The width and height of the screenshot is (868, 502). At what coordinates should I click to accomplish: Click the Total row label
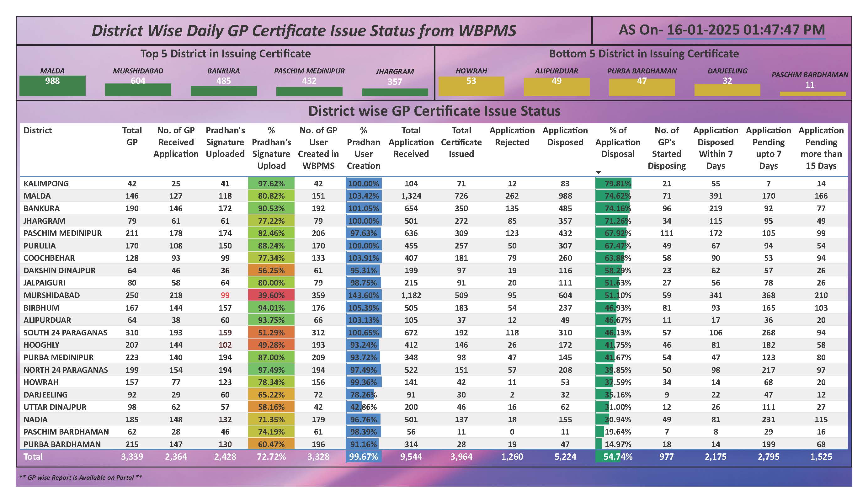tap(33, 457)
